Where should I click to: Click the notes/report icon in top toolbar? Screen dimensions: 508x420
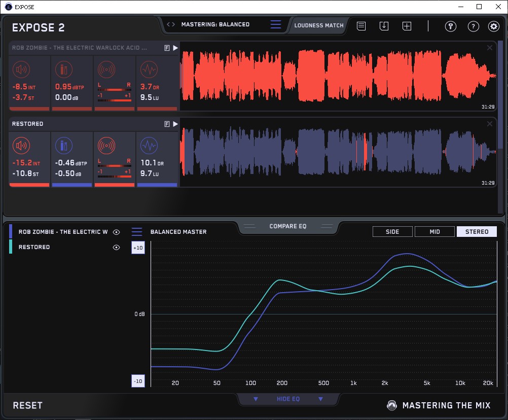click(361, 26)
